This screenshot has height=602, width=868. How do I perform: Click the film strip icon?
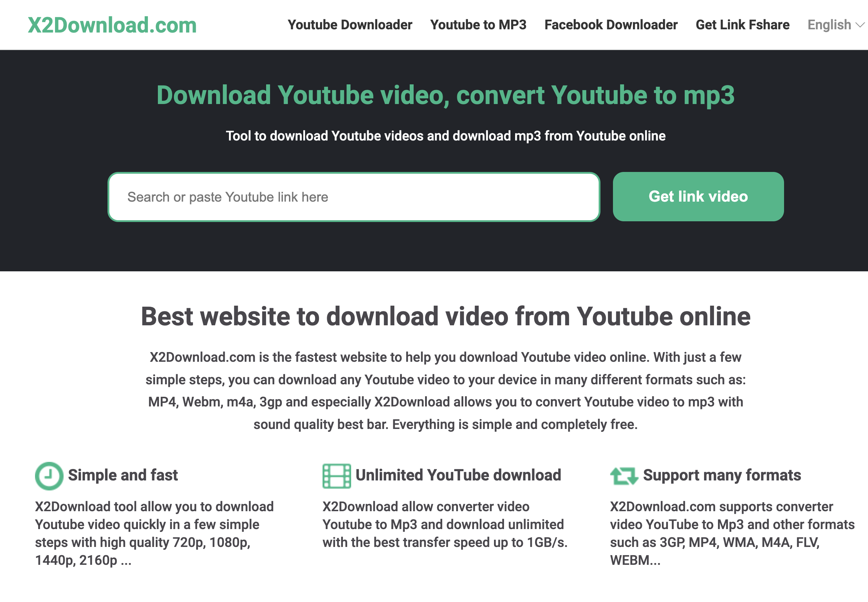coord(336,476)
